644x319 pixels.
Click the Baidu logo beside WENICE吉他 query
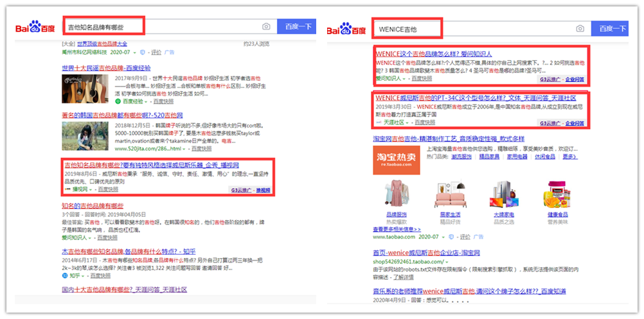coord(346,29)
